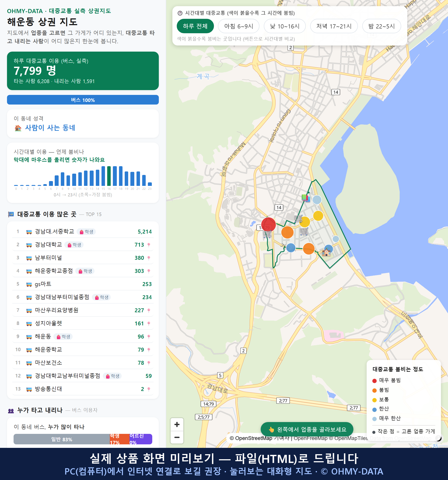Click the people icon beside 누가 타고 내리나
The image size is (448, 480).
click(x=11, y=410)
